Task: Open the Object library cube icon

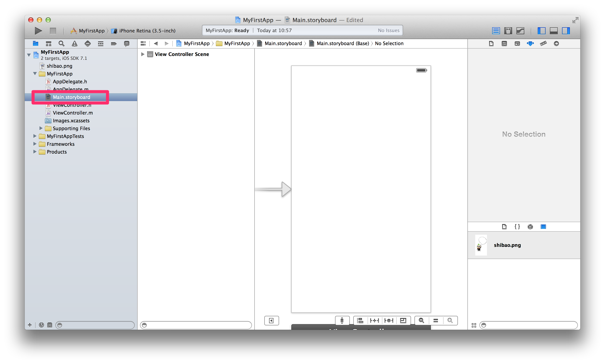Action: point(530,227)
